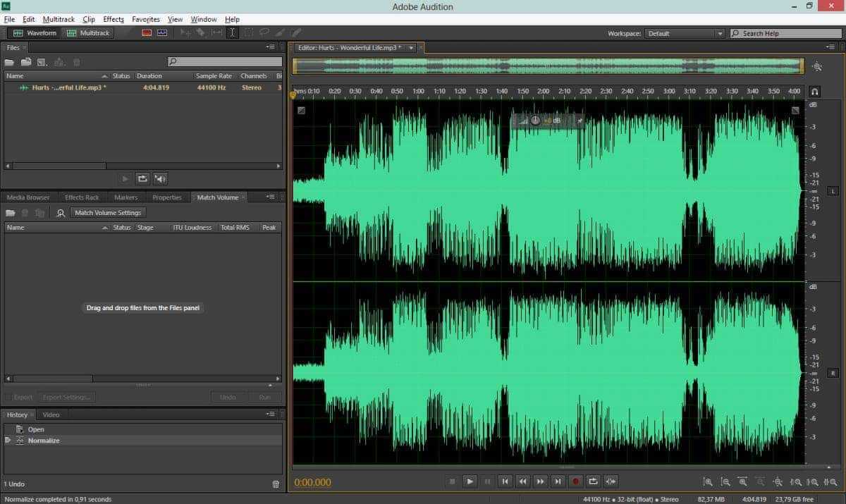Click the red Record button

coord(575,481)
